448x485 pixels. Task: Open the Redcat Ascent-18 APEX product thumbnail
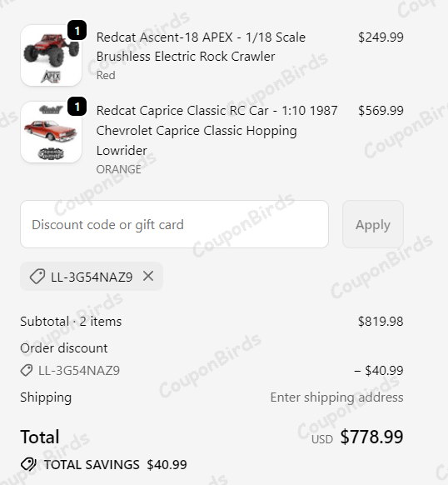tap(51, 55)
